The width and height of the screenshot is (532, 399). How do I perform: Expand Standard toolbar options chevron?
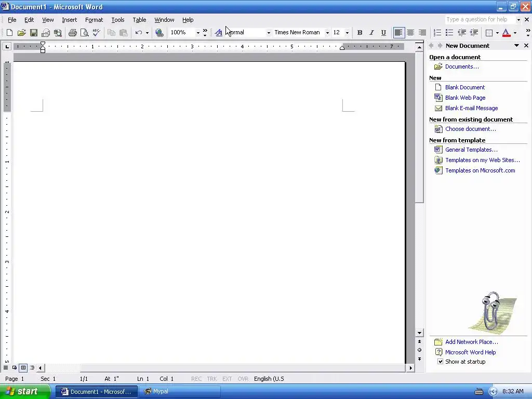click(x=205, y=33)
